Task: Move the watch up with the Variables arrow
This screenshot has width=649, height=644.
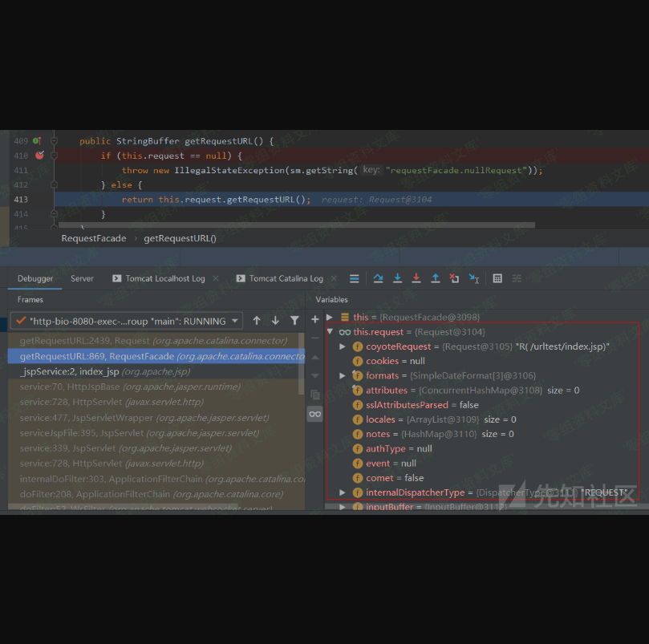Action: (315, 357)
